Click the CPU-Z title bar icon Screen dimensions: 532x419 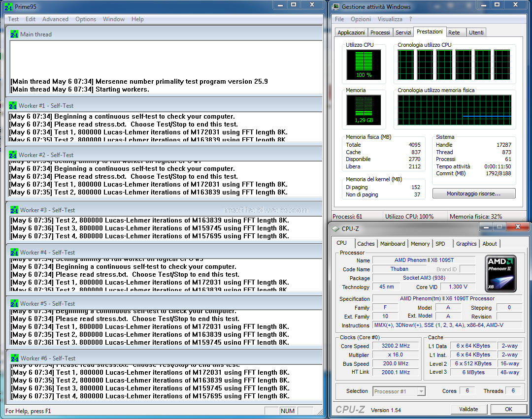335,229
